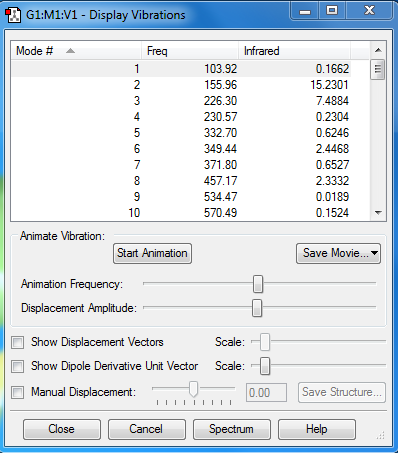Click the Mode # sort arrow icon
The image size is (398, 453).
coord(70,51)
